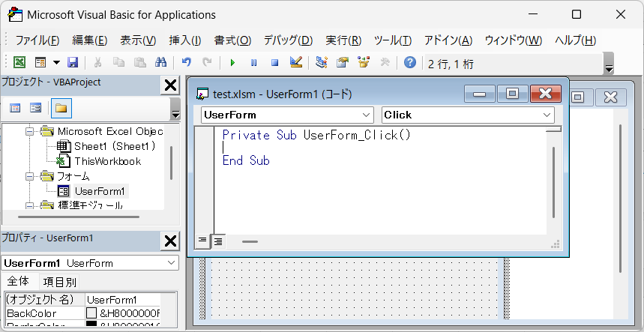Toggle Design Mode icon

[296, 62]
